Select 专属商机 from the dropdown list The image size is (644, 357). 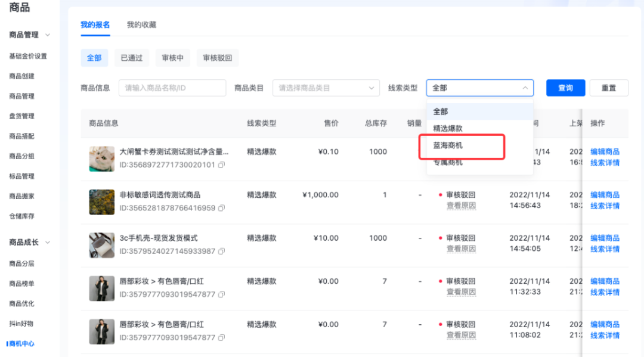[448, 162]
